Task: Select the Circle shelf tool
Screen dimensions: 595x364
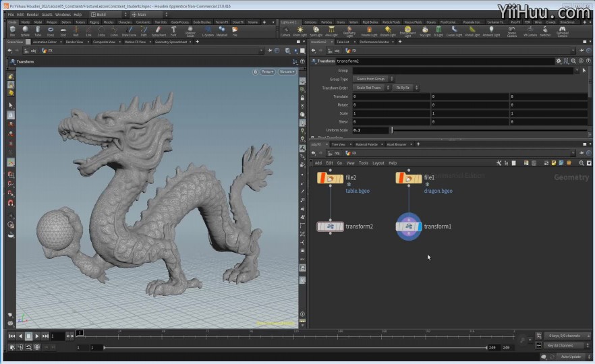Action: coord(101,31)
